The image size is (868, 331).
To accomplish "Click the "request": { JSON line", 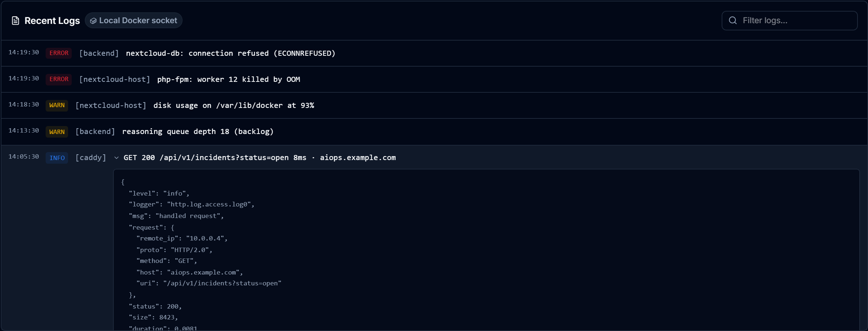I will tap(151, 228).
